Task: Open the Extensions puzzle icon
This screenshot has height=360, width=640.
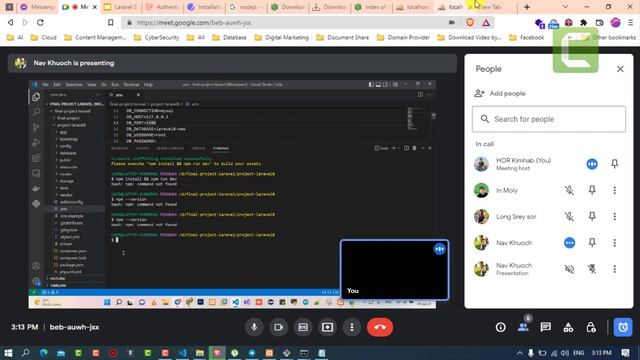Action: (x=584, y=22)
